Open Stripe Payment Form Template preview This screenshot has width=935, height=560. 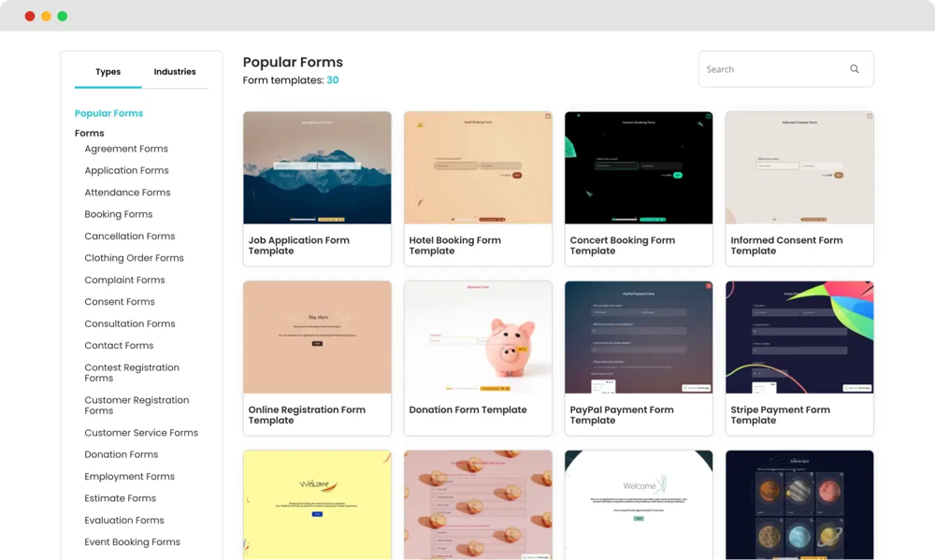coord(799,337)
